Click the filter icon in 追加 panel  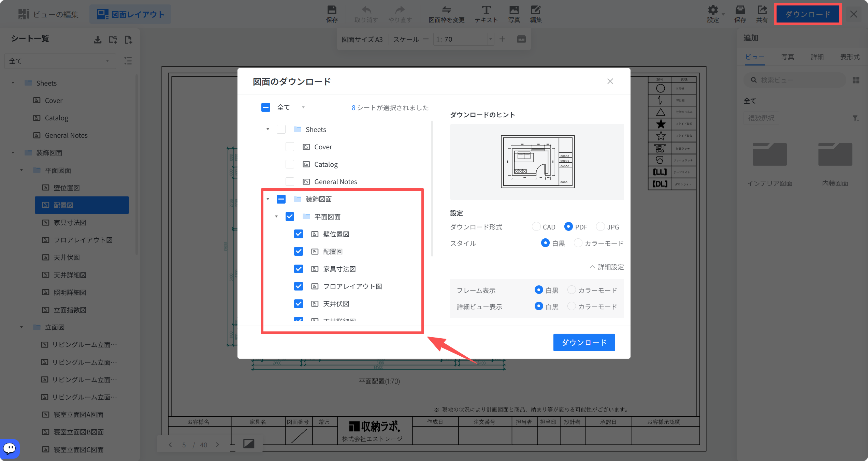(x=855, y=118)
